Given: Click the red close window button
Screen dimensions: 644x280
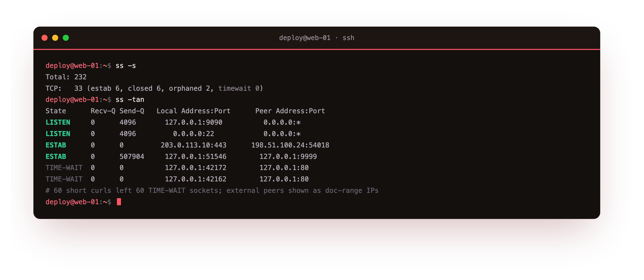Looking at the screenshot, I should 45,38.
